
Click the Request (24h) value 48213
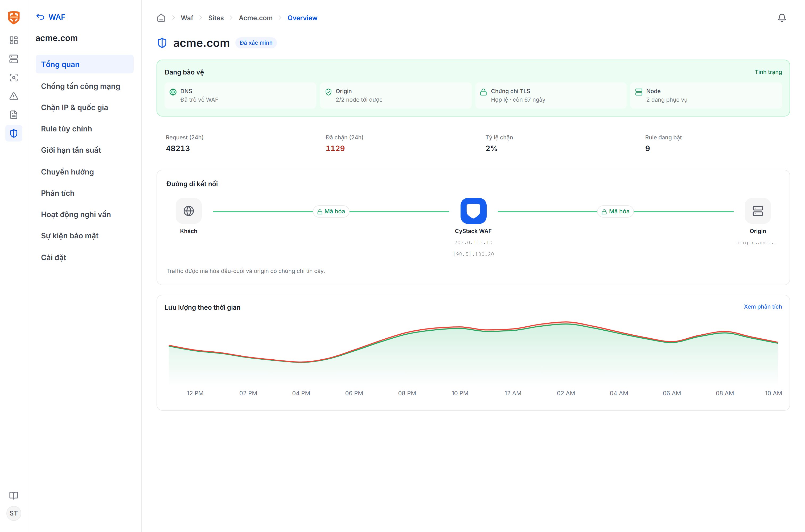point(178,149)
